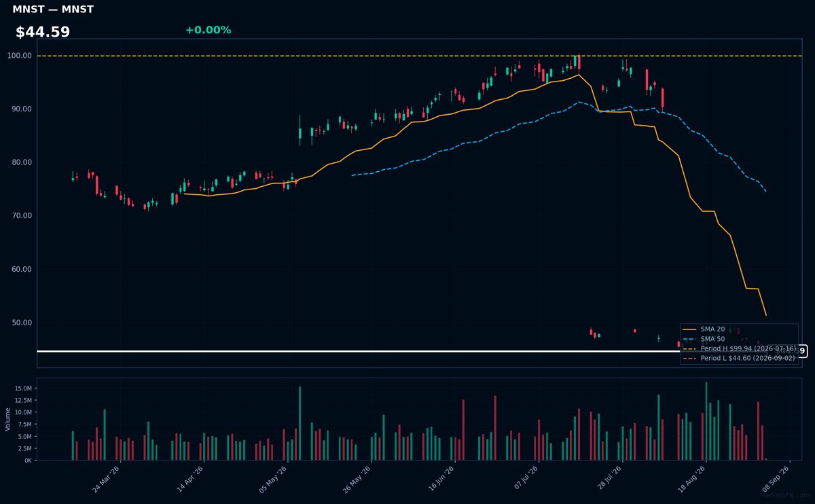
Task: Click the 0K volume axis label
Action: pos(28,461)
